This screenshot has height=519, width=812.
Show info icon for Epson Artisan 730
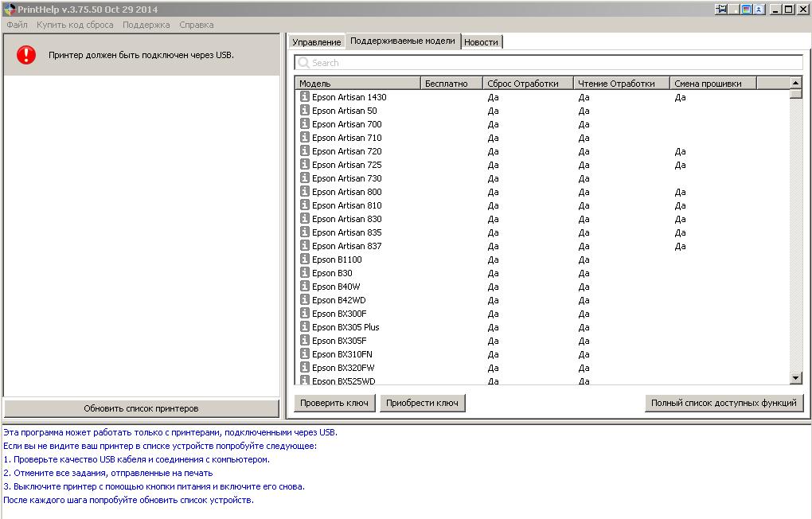pyautogui.click(x=304, y=178)
